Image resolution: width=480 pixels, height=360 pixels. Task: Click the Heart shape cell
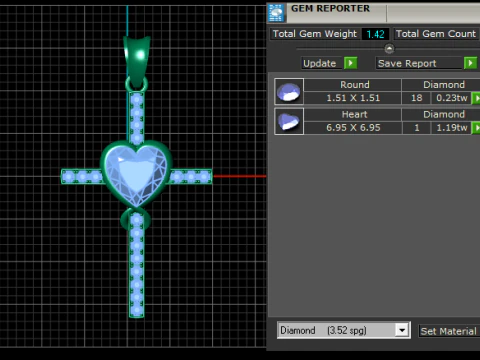point(353,114)
